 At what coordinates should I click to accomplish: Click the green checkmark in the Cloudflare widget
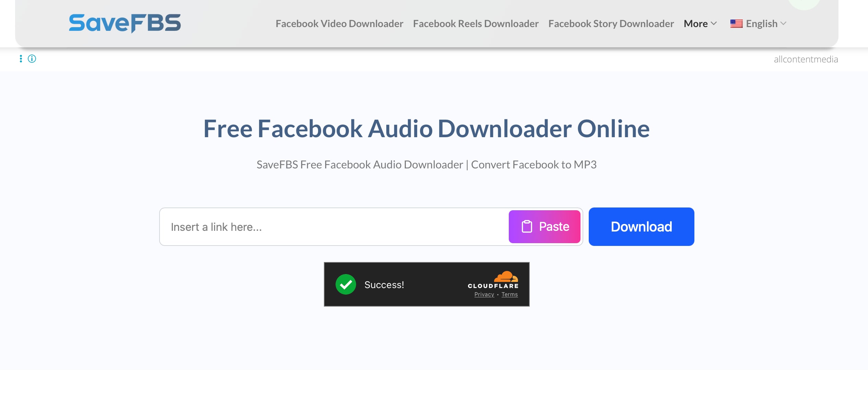(x=346, y=284)
